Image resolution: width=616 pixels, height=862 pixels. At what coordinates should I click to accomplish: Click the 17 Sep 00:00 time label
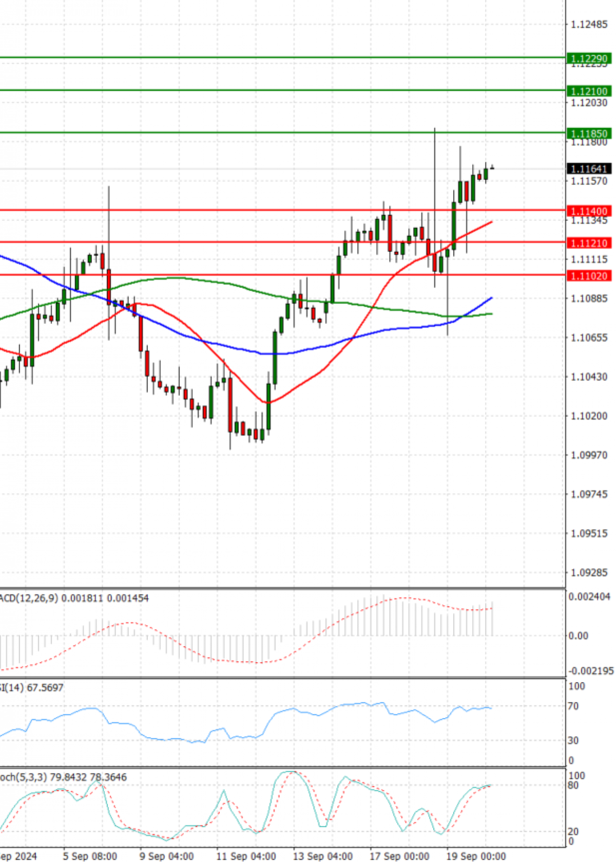click(x=399, y=856)
